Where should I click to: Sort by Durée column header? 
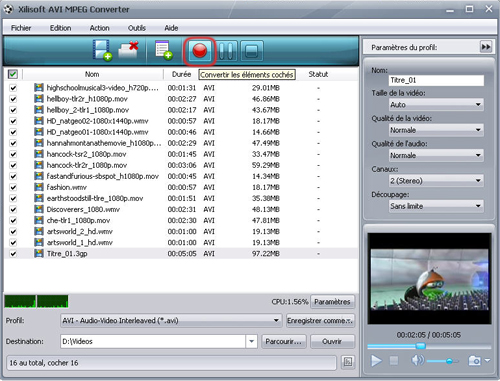click(181, 74)
